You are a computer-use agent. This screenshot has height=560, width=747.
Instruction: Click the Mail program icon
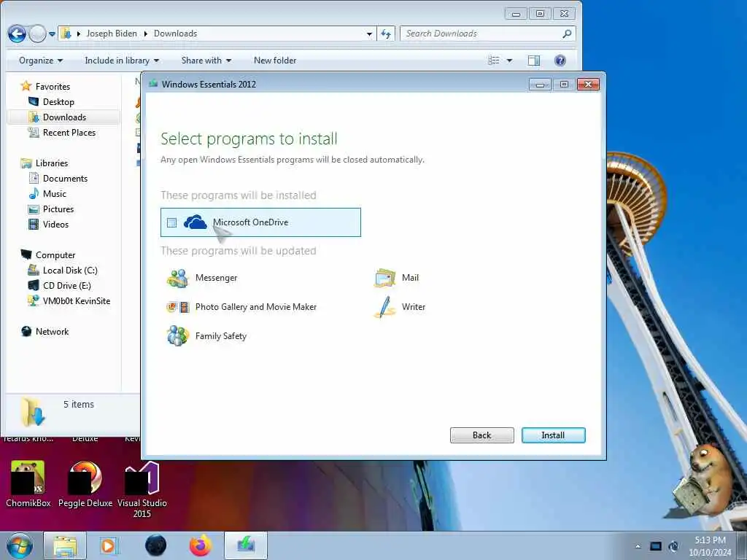click(385, 278)
